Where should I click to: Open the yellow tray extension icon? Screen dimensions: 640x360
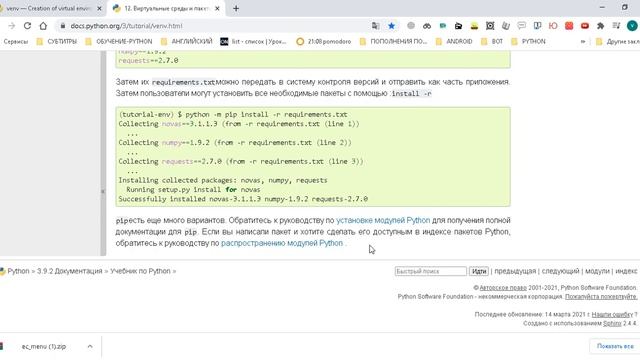coord(474,26)
